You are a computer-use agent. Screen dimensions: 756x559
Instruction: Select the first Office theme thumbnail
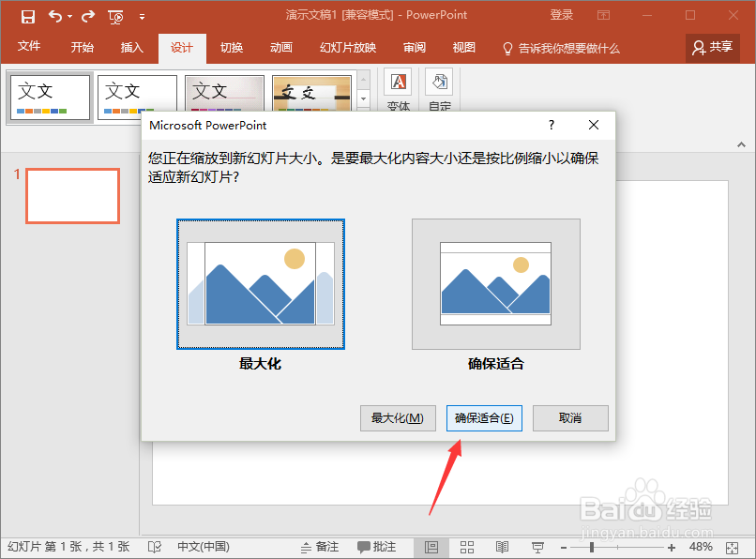(x=50, y=97)
